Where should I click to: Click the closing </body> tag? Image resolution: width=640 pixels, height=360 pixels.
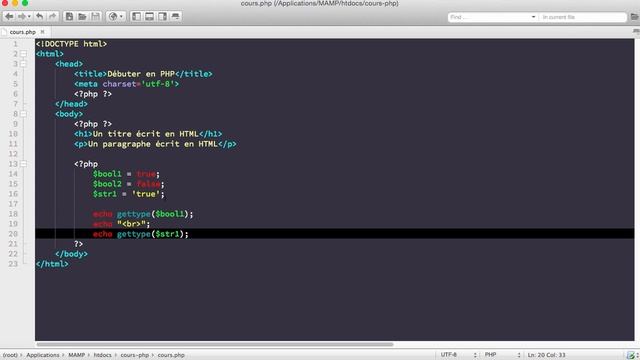[x=71, y=254]
